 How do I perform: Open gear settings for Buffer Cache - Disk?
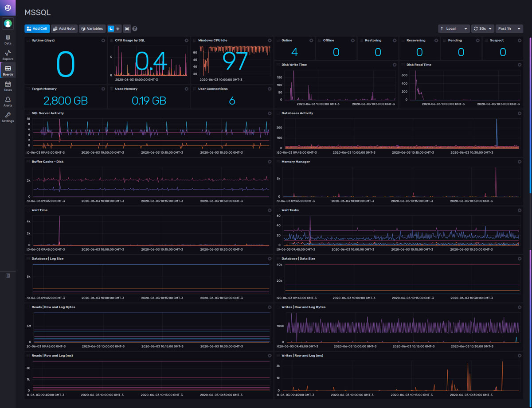[270, 162]
